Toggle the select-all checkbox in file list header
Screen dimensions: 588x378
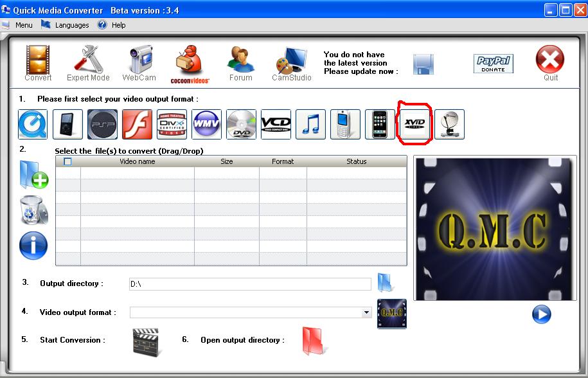[x=67, y=161]
